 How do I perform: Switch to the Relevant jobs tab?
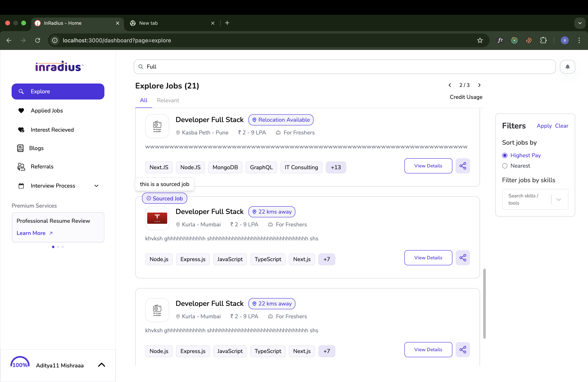click(x=168, y=100)
